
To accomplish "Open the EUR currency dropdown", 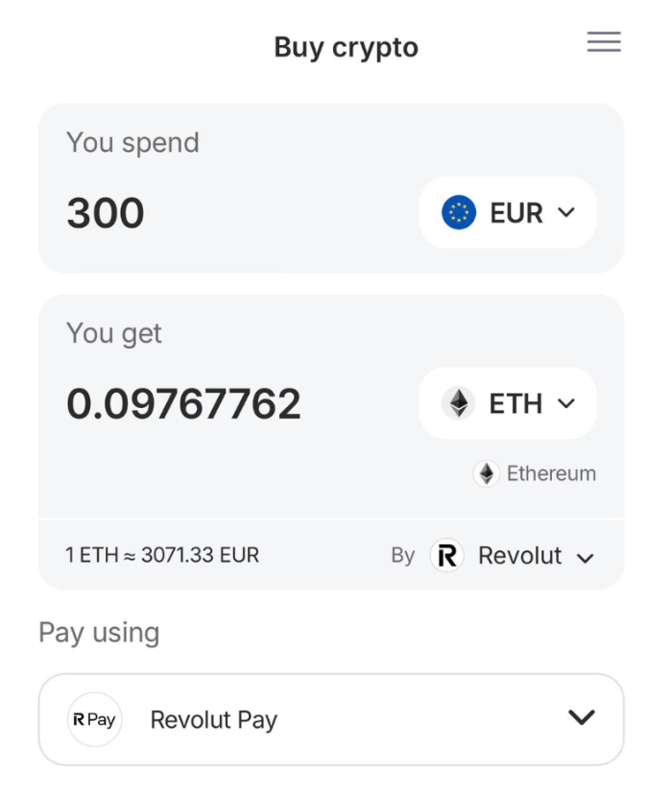I will pos(507,212).
